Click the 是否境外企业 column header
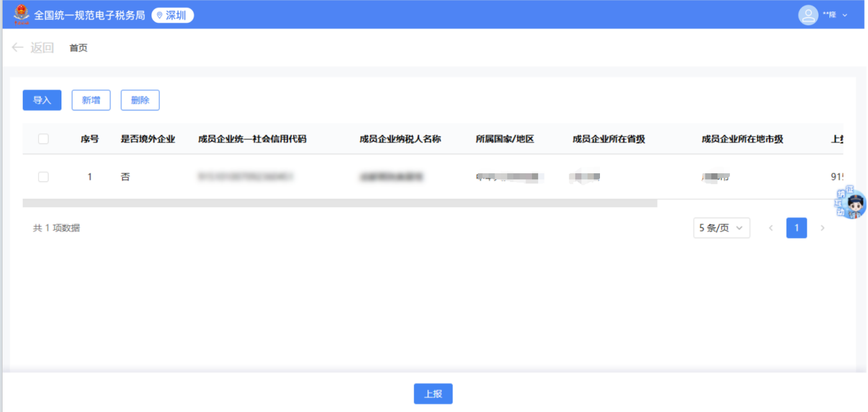 148,139
